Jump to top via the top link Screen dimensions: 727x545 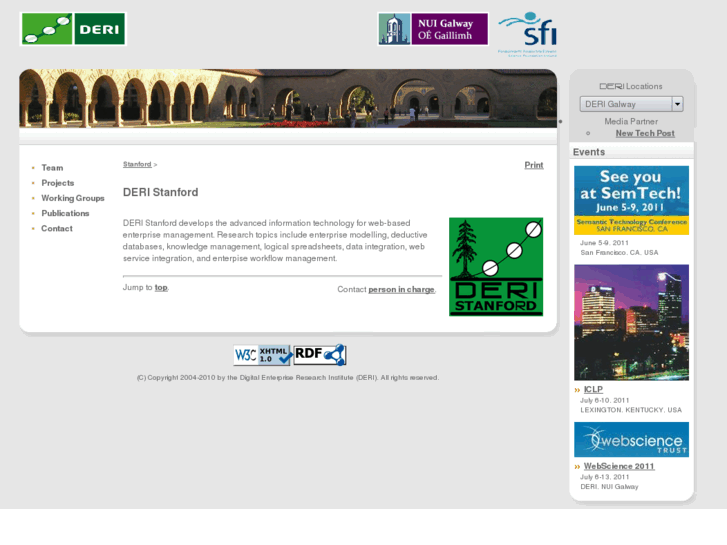tap(161, 288)
